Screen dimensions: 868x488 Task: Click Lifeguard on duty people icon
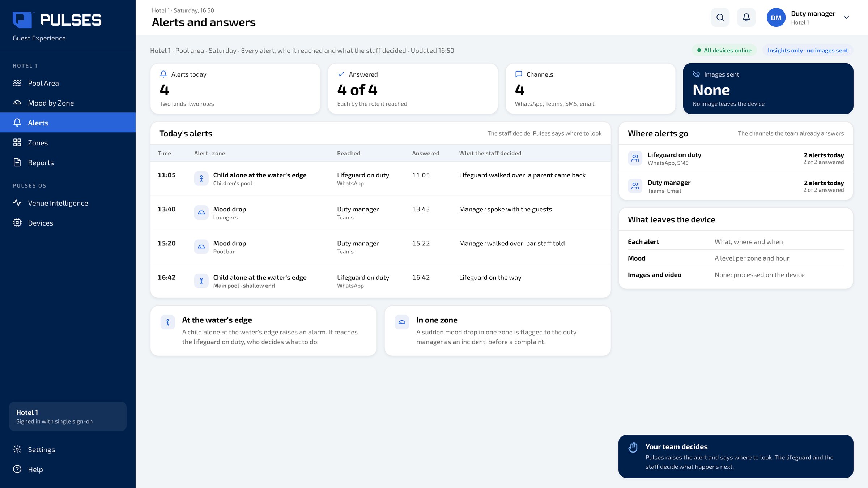coord(635,158)
